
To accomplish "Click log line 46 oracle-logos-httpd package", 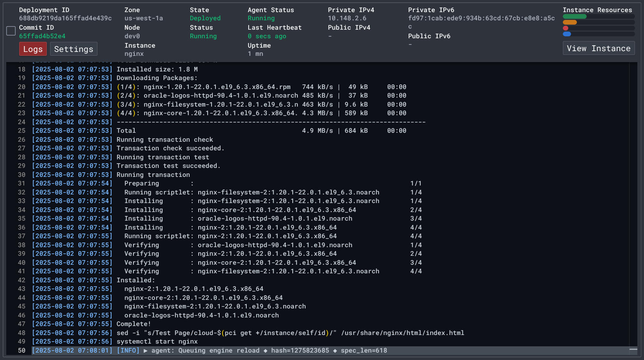I will tap(201, 315).
